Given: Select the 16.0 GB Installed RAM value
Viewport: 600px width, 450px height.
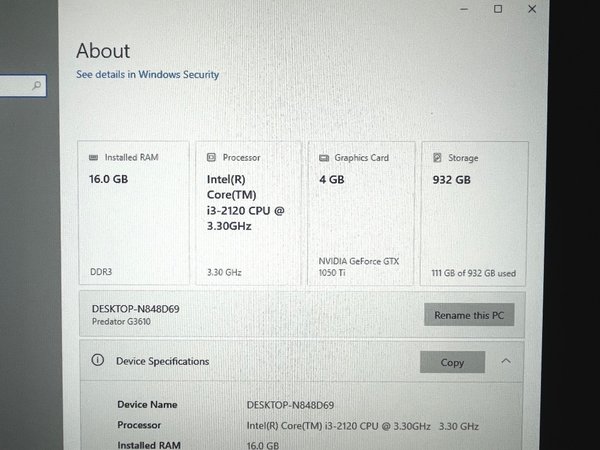Looking at the screenshot, I should pos(109,180).
